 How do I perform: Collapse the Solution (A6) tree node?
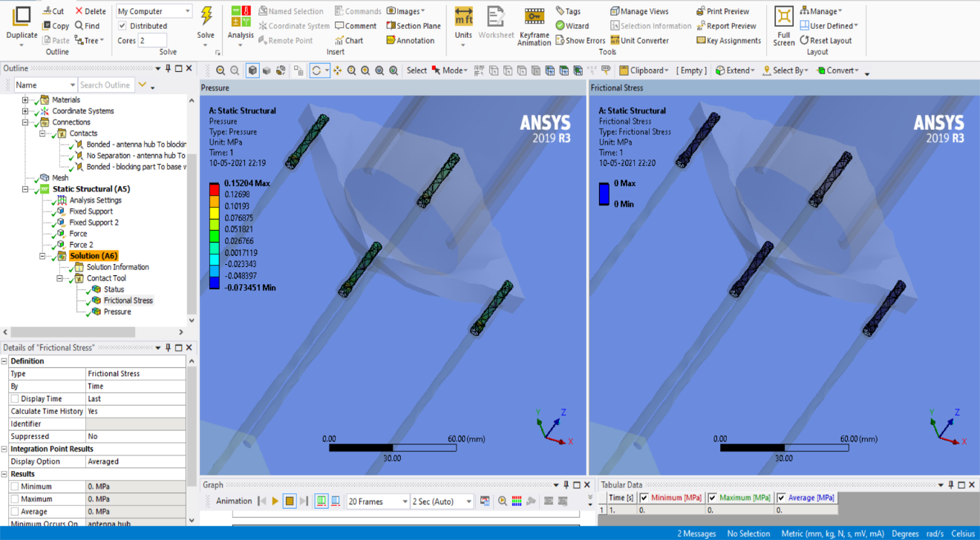pos(42,256)
